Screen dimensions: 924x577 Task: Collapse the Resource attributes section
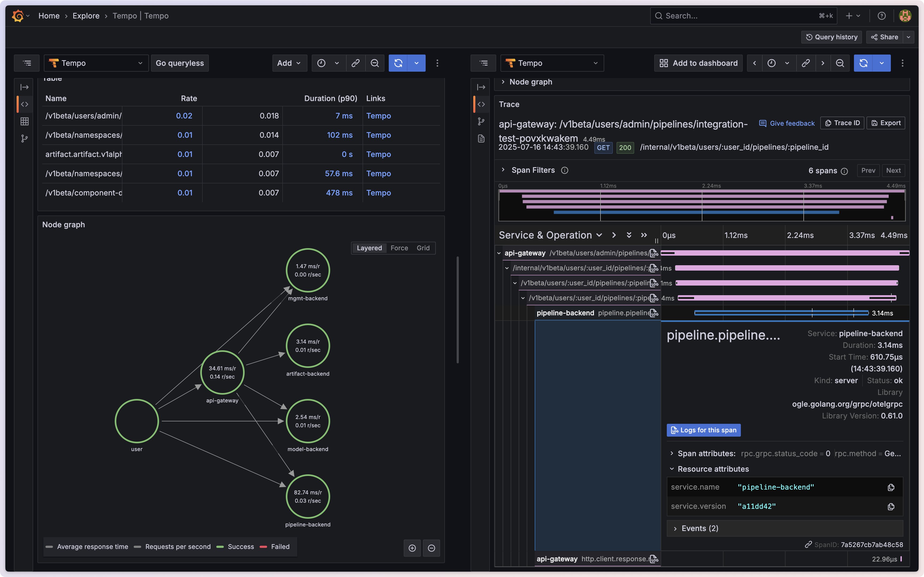[672, 469]
